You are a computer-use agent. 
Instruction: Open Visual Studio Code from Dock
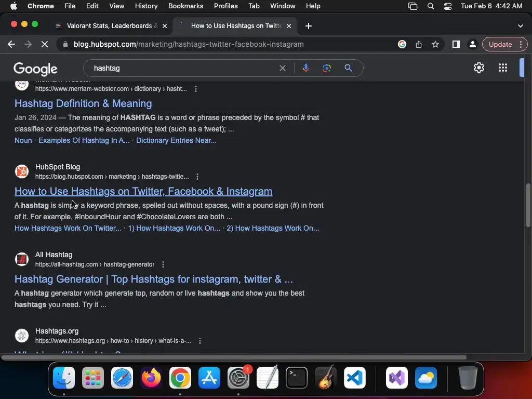click(354, 378)
